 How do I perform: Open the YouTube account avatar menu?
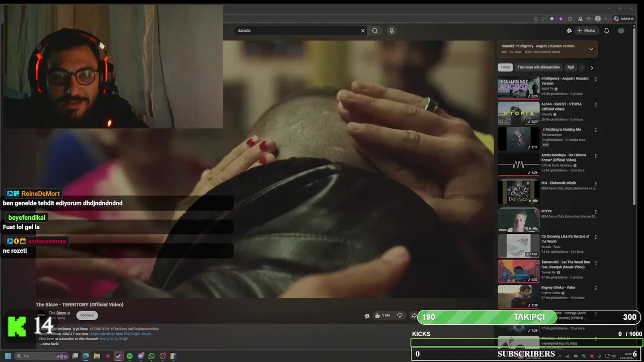click(x=621, y=31)
